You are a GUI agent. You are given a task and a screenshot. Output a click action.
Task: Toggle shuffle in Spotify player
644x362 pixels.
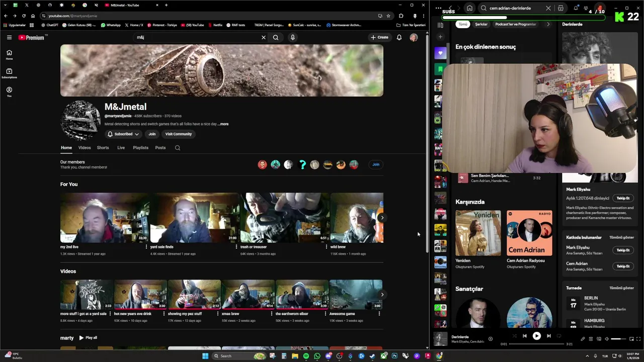(514, 336)
